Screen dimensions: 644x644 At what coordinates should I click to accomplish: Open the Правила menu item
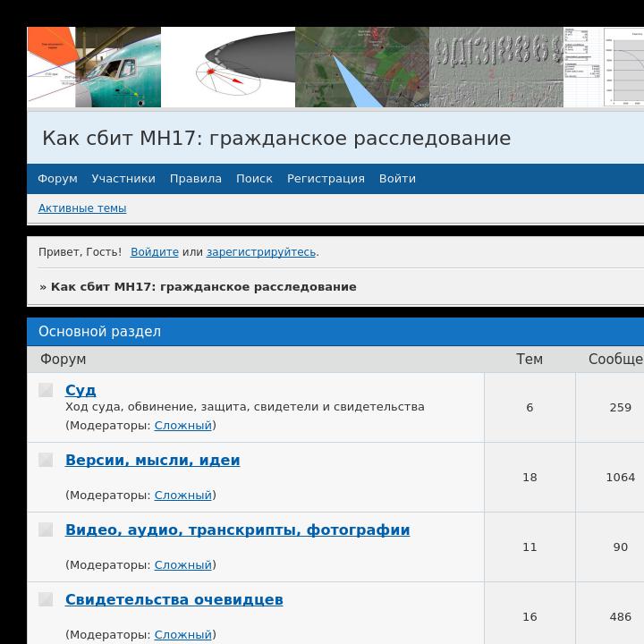[x=196, y=179]
